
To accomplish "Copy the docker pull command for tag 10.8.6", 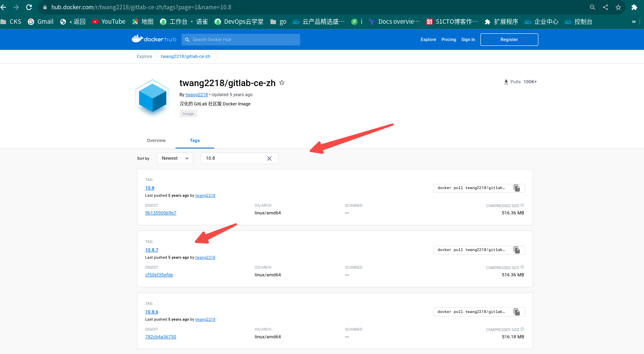I will click(x=517, y=312).
